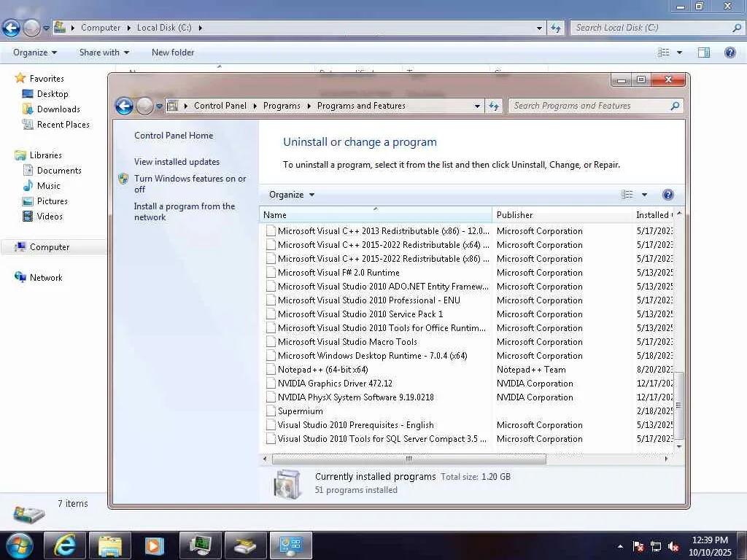This screenshot has width=747, height=560.
Task: Click Programs in the breadcrumb path
Action: [x=282, y=106]
